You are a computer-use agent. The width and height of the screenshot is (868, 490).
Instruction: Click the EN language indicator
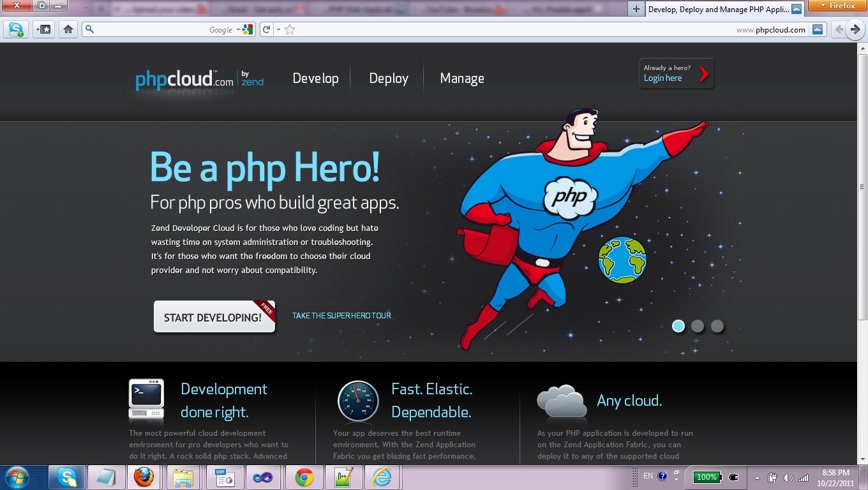pyautogui.click(x=648, y=476)
